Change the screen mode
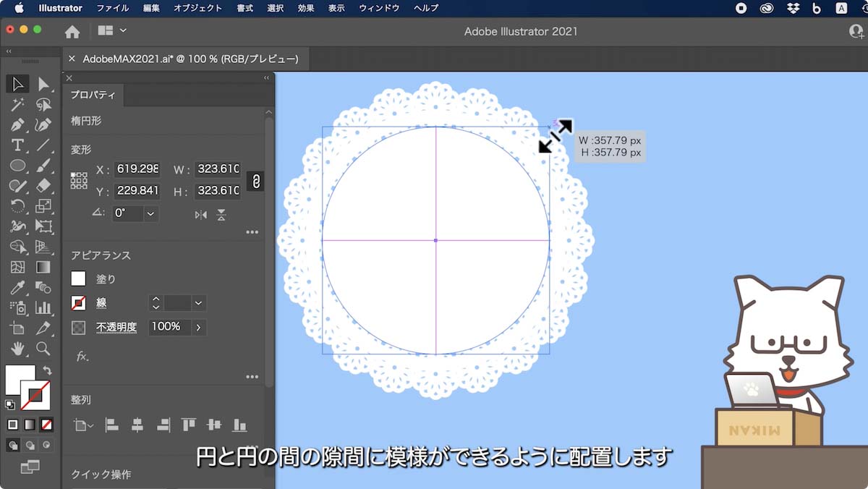 point(30,467)
